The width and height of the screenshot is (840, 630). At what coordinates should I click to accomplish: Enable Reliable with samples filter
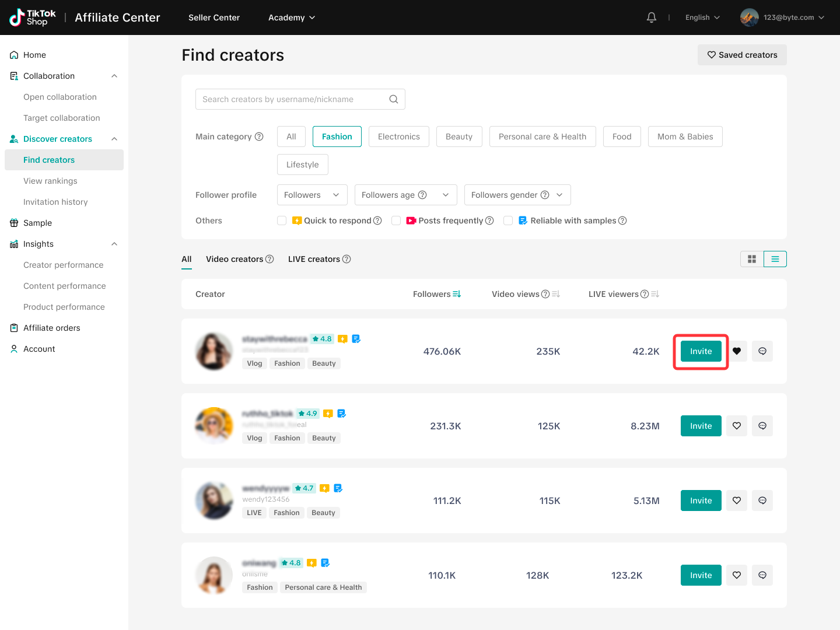tap(508, 220)
